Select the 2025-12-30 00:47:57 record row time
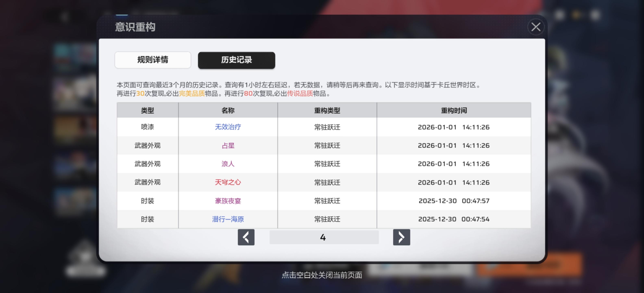This screenshot has width=644, height=293. click(454, 201)
